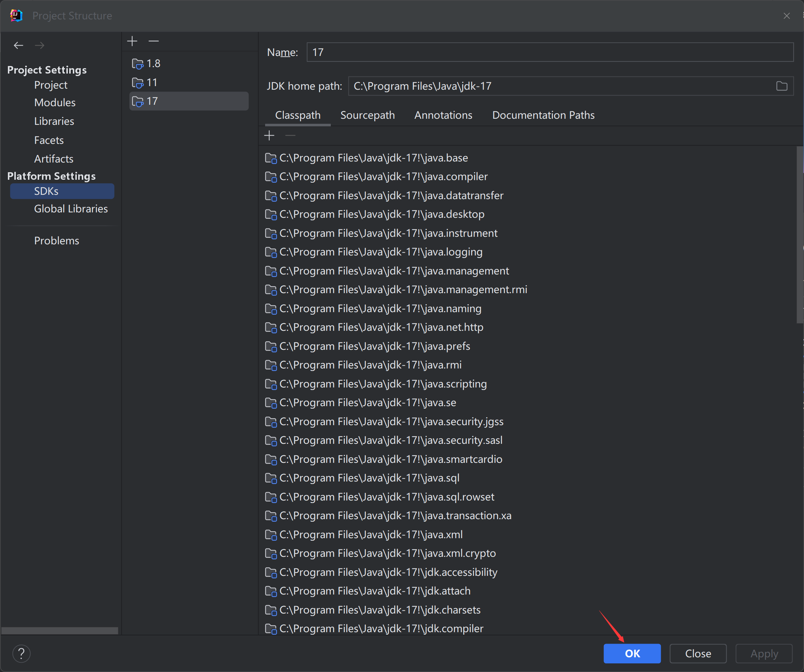Image resolution: width=804 pixels, height=672 pixels.
Task: Click the remove SDK button (-)
Action: pos(154,42)
